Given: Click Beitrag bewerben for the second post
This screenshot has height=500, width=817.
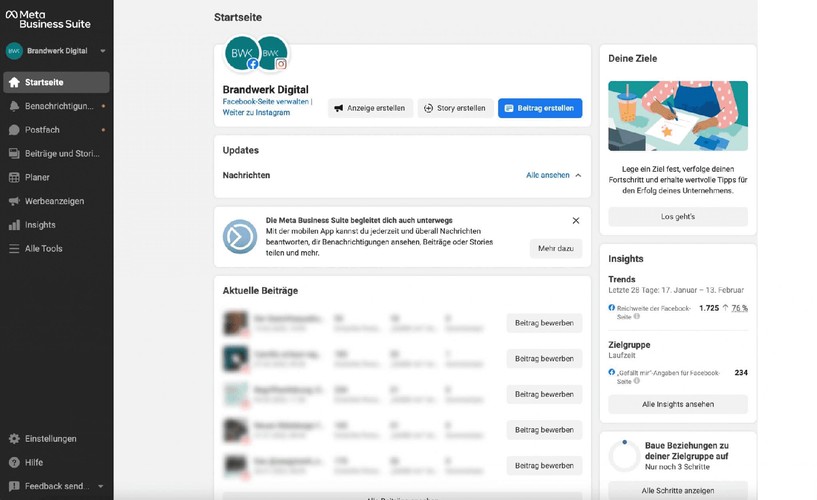Looking at the screenshot, I should (544, 359).
